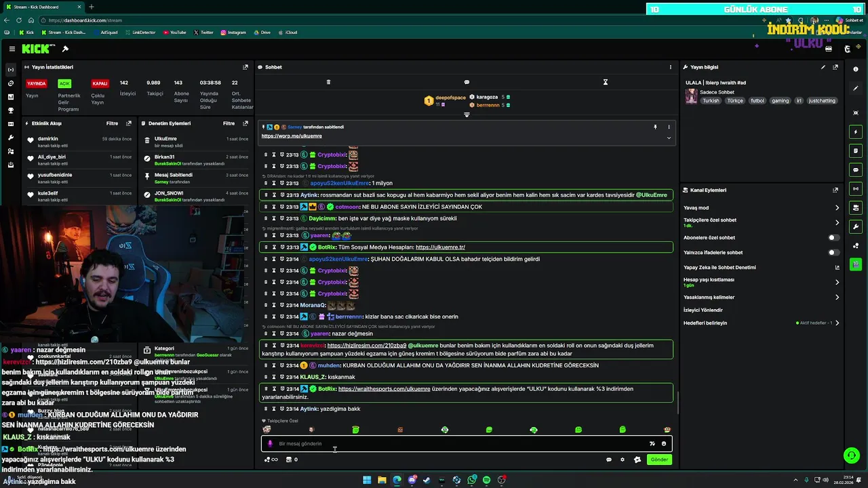868x488 pixels.
Task: Pop out the Yayın İstatistikleri panel
Action: pos(245,67)
